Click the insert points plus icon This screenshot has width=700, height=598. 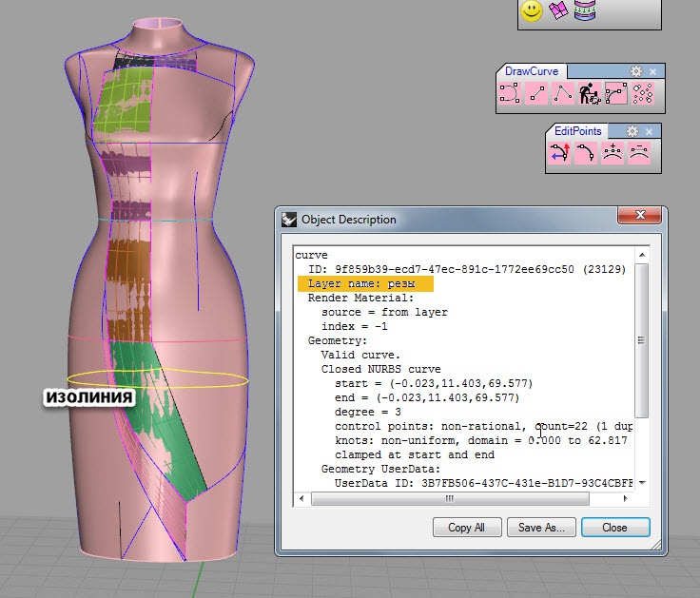[x=612, y=155]
